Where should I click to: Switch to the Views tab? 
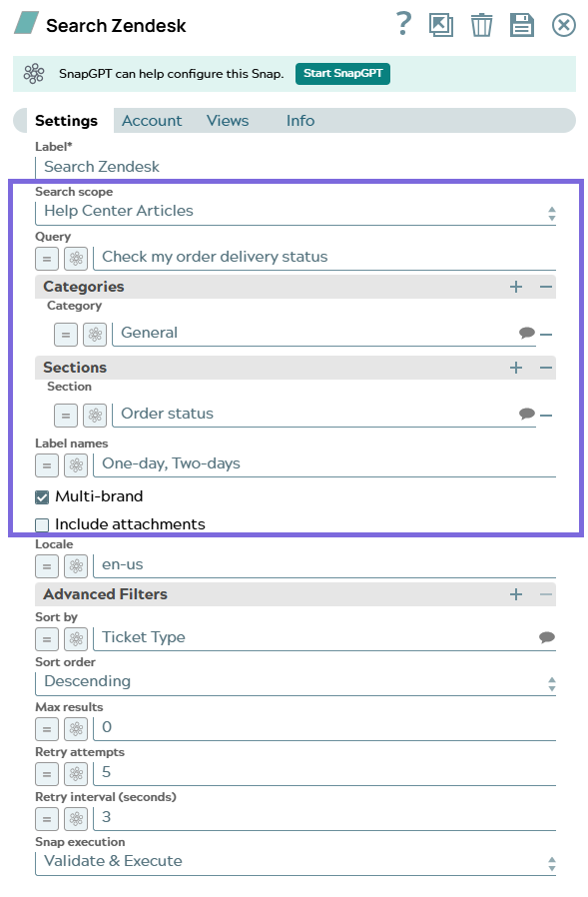tap(228, 121)
